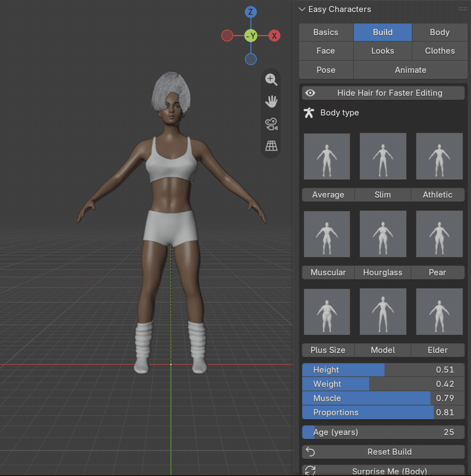471x476 pixels.
Task: Switch orthographic/perspective grid icon
Action: (x=271, y=146)
